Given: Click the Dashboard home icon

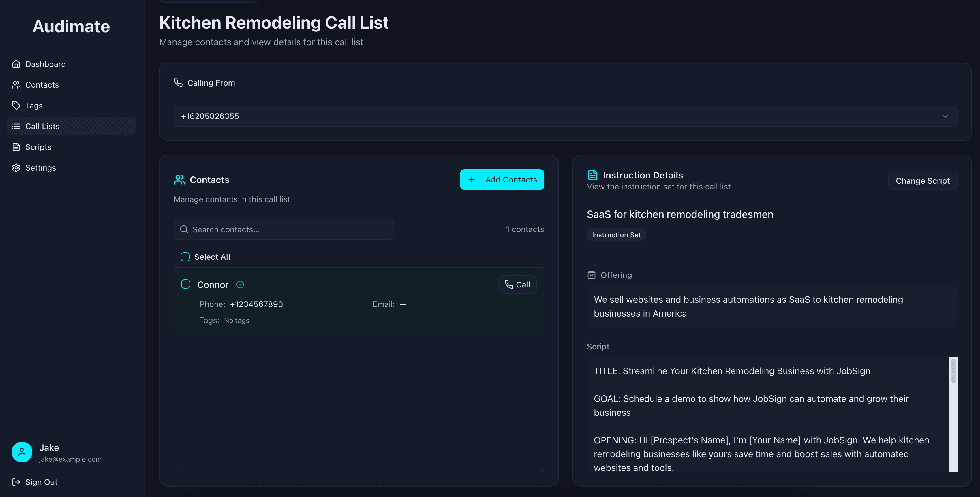Looking at the screenshot, I should 16,64.
